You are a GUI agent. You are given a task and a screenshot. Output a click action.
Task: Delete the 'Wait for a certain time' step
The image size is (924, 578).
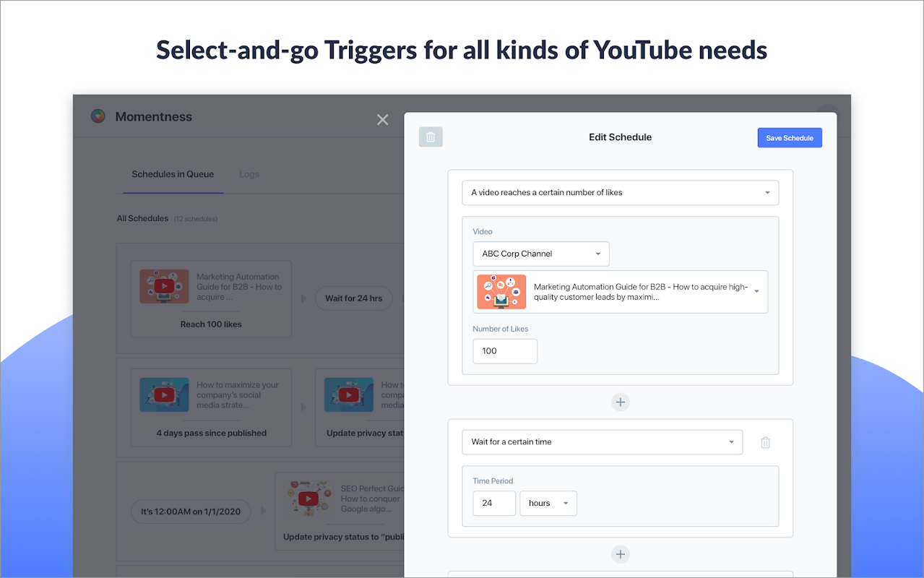(766, 442)
